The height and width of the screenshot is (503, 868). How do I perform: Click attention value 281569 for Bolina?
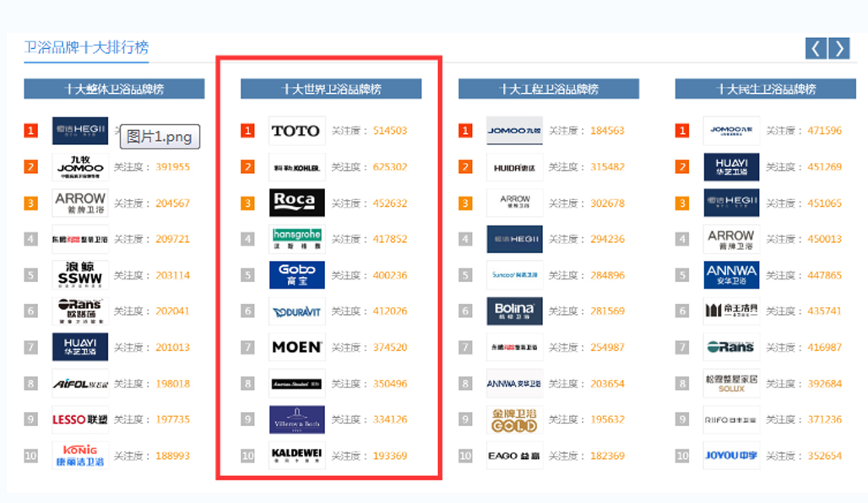[607, 311]
